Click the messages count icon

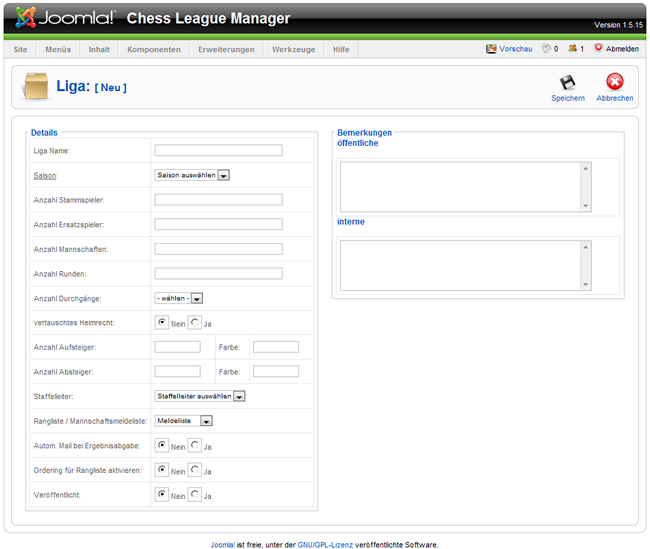coord(546,48)
